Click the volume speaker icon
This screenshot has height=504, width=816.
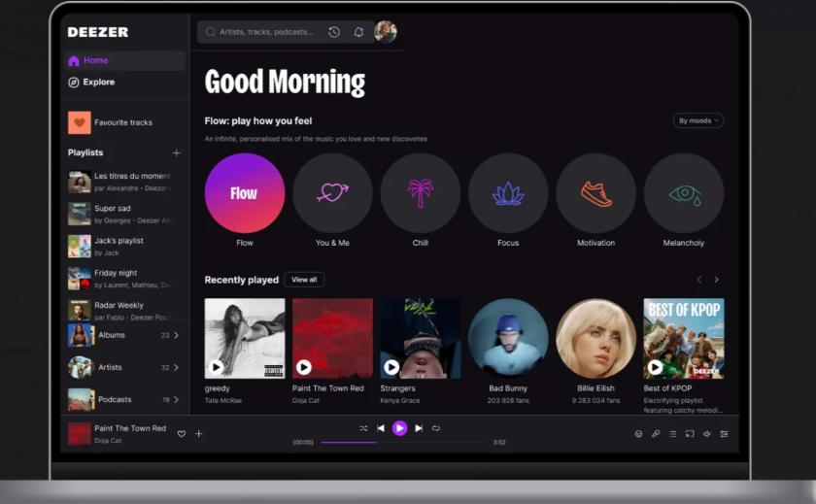coord(707,434)
